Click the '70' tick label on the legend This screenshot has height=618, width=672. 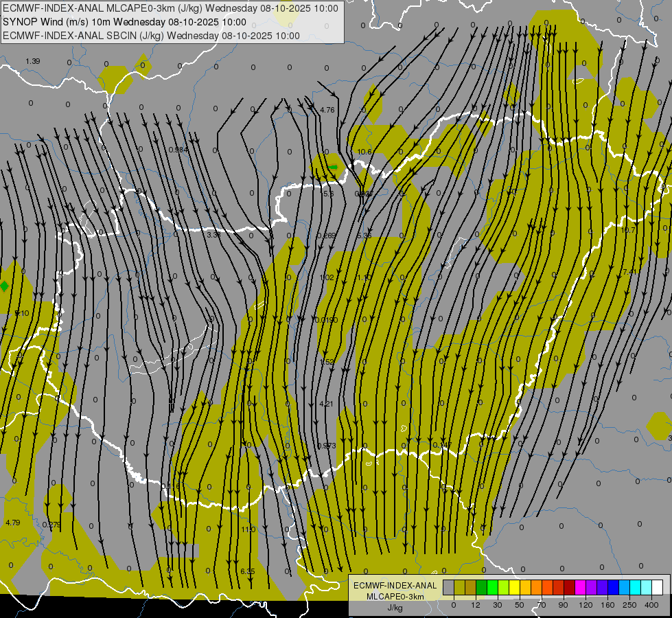[542, 605]
